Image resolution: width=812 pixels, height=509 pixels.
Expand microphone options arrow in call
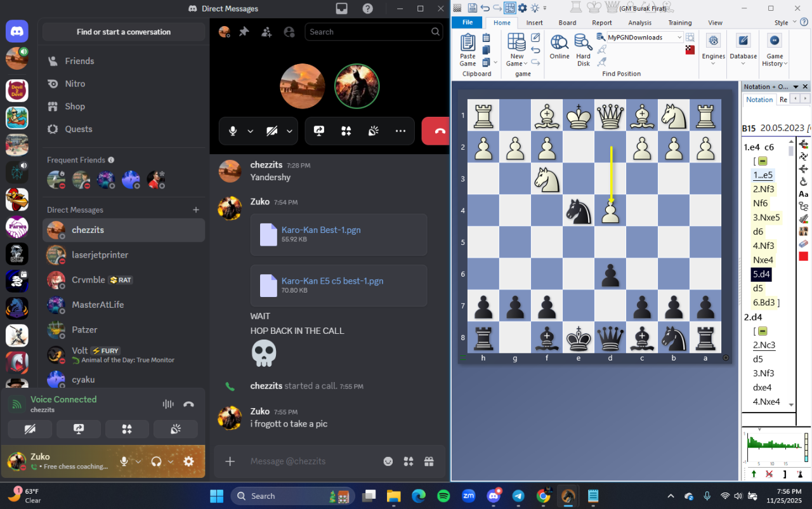250,131
